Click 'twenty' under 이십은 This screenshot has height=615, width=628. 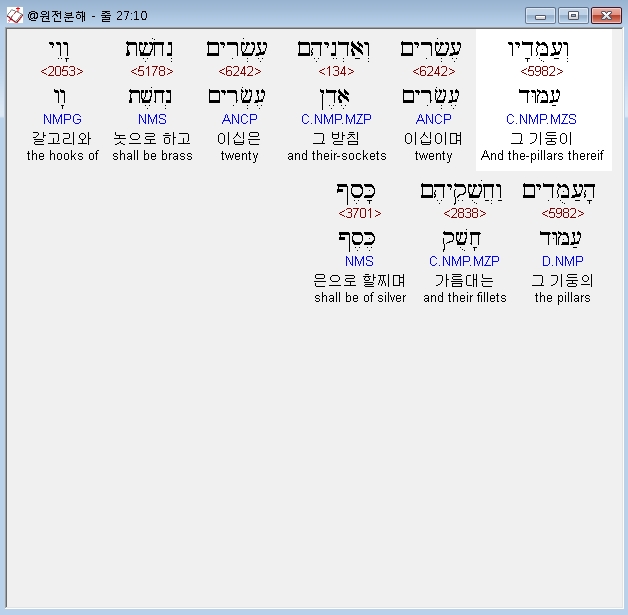(x=240, y=155)
